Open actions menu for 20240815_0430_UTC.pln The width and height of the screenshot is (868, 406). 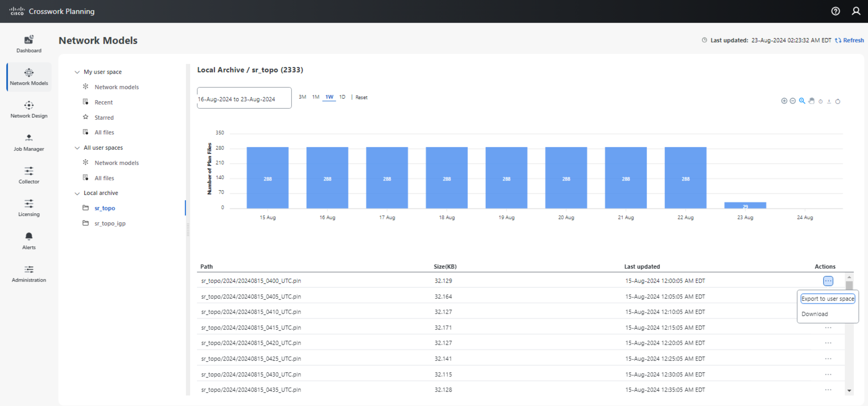tap(828, 374)
